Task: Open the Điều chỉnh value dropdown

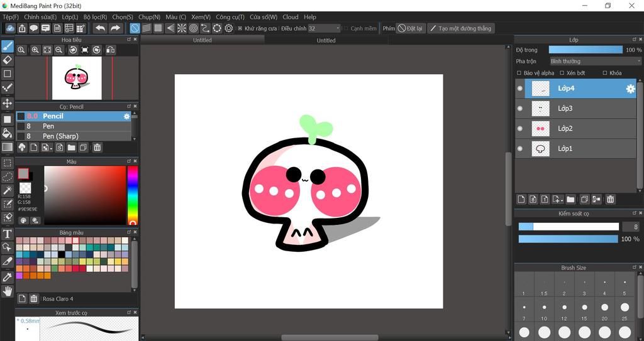Action: 325,28
